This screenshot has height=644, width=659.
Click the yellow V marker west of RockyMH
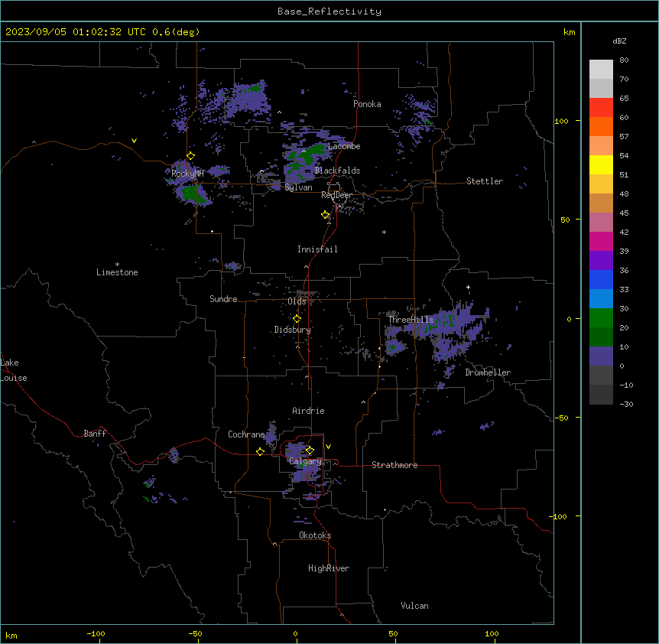(x=134, y=141)
